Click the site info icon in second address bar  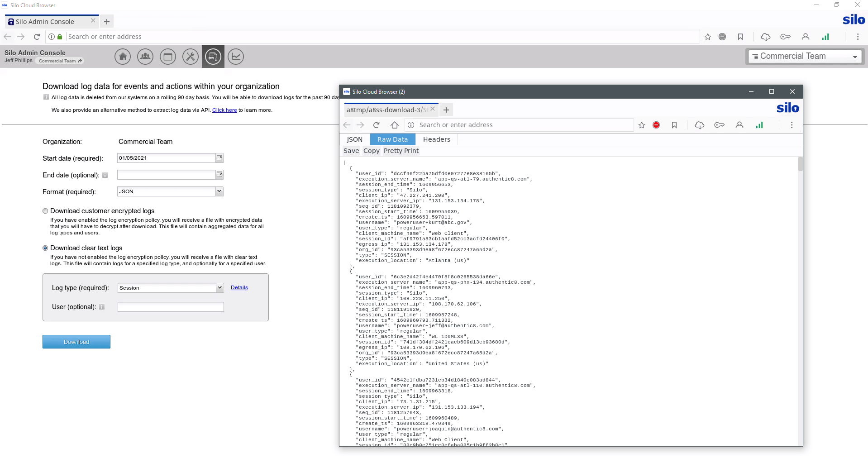click(411, 125)
